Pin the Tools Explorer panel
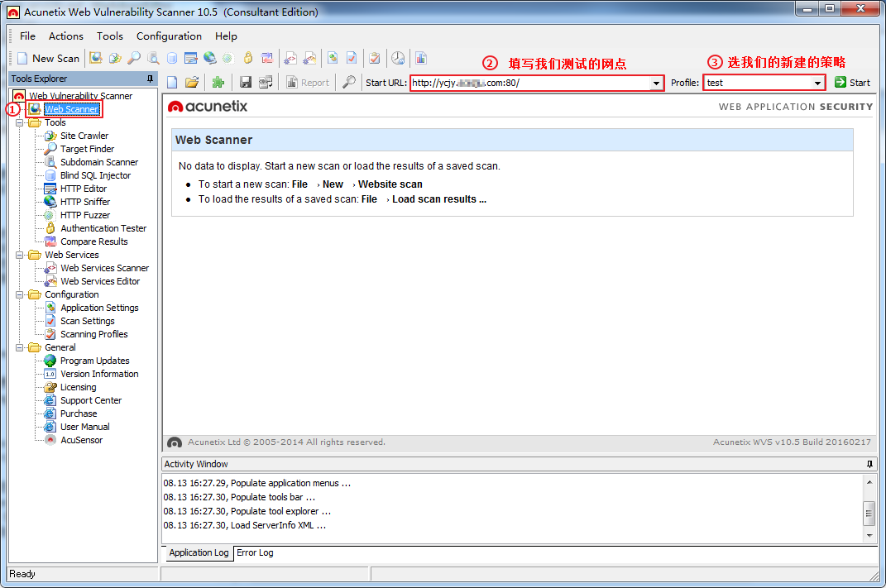Viewport: 886px width, 588px height. pyautogui.click(x=150, y=79)
